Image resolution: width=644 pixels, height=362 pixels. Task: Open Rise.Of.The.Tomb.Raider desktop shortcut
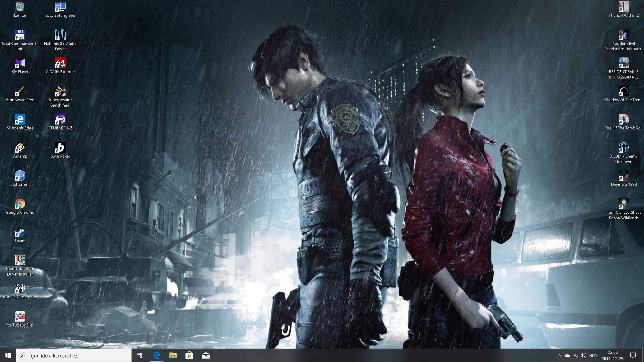click(x=623, y=122)
